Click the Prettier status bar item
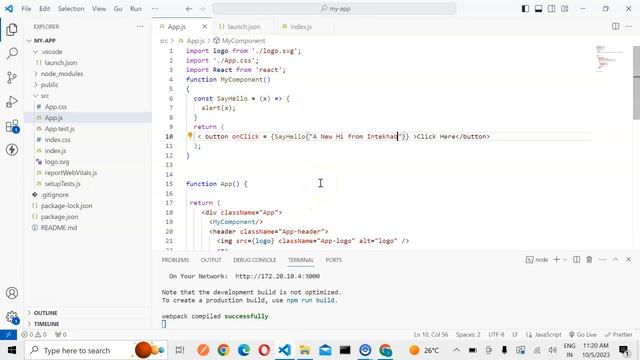Screen dimensions: 640x360 point(619,334)
